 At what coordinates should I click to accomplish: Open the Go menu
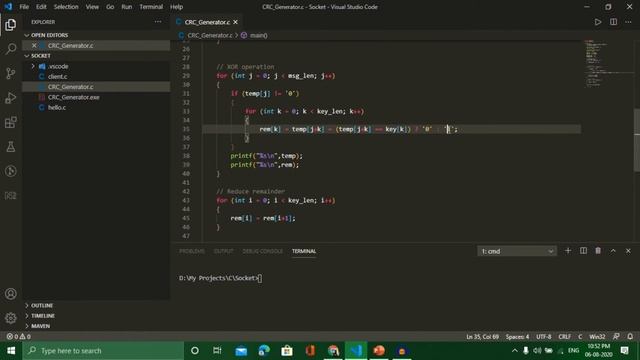[x=110, y=7]
